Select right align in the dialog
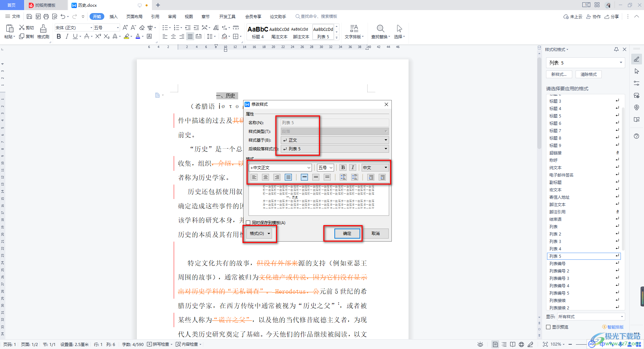The height and width of the screenshot is (349, 644). point(277,177)
